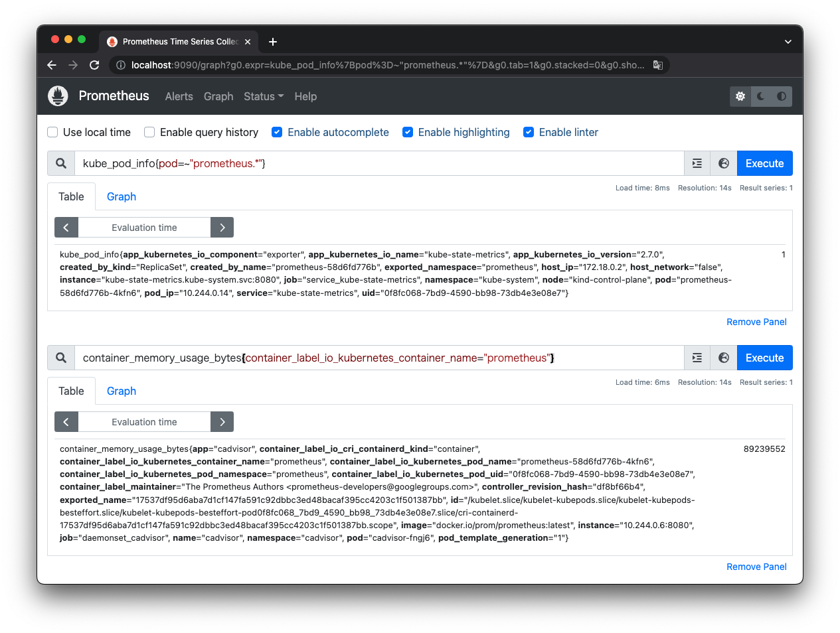Click the browser address bar URL

[x=388, y=65]
